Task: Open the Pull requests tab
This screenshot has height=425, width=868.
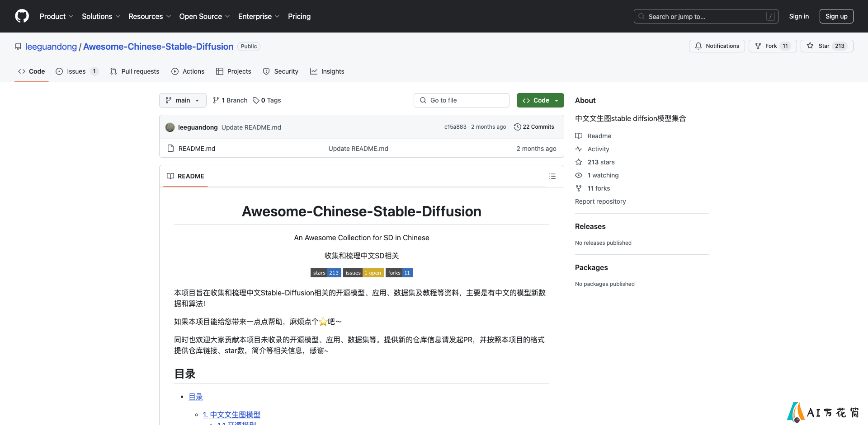Action: tap(135, 71)
